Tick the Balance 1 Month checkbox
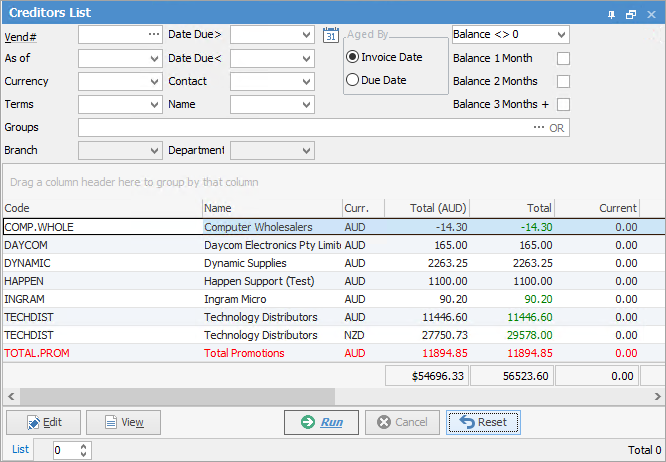 tap(563, 58)
